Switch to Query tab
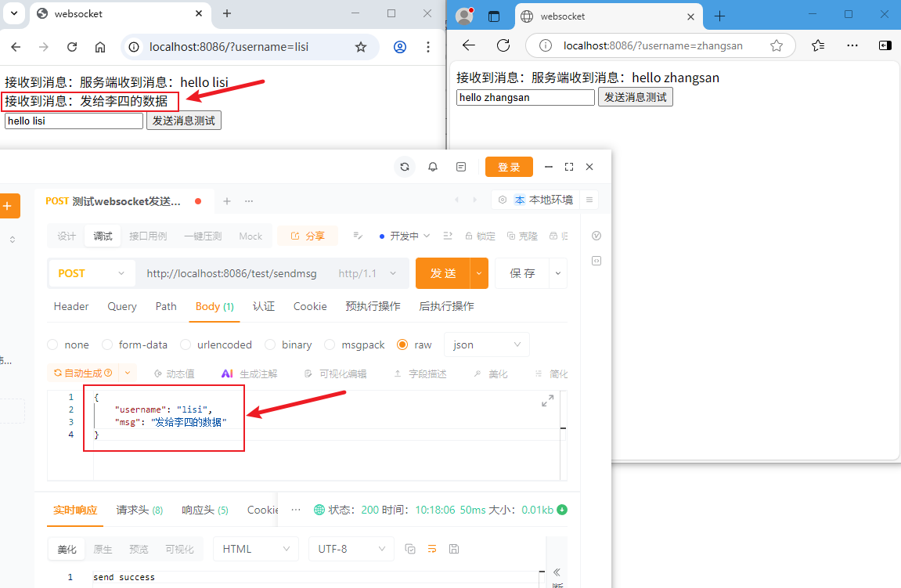This screenshot has width=901, height=588. tap(122, 306)
